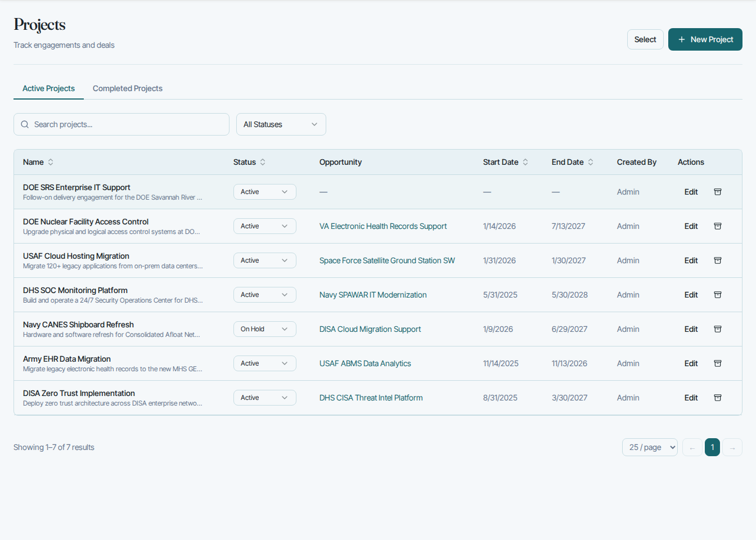Click the 6/29/2027 end date cell

pos(570,329)
